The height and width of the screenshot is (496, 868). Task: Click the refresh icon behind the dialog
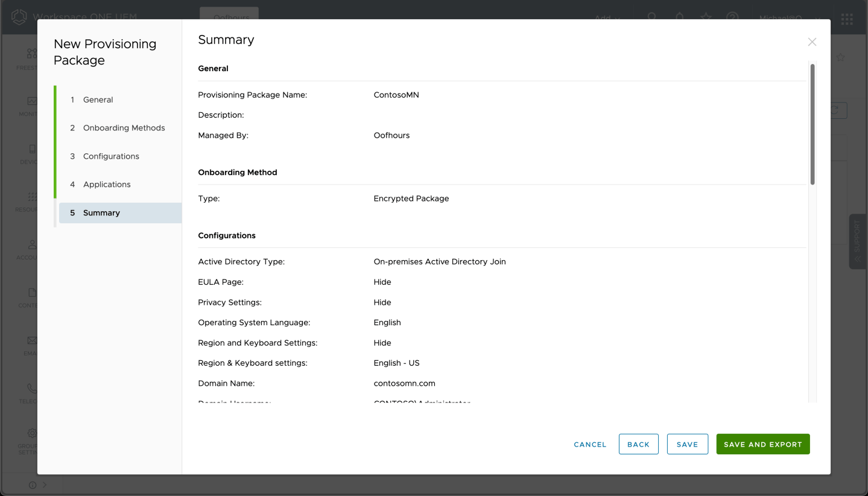coord(835,110)
